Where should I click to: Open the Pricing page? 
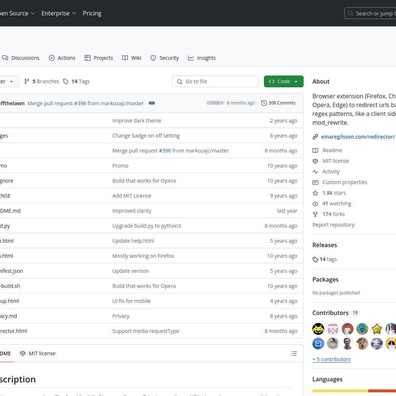(92, 13)
